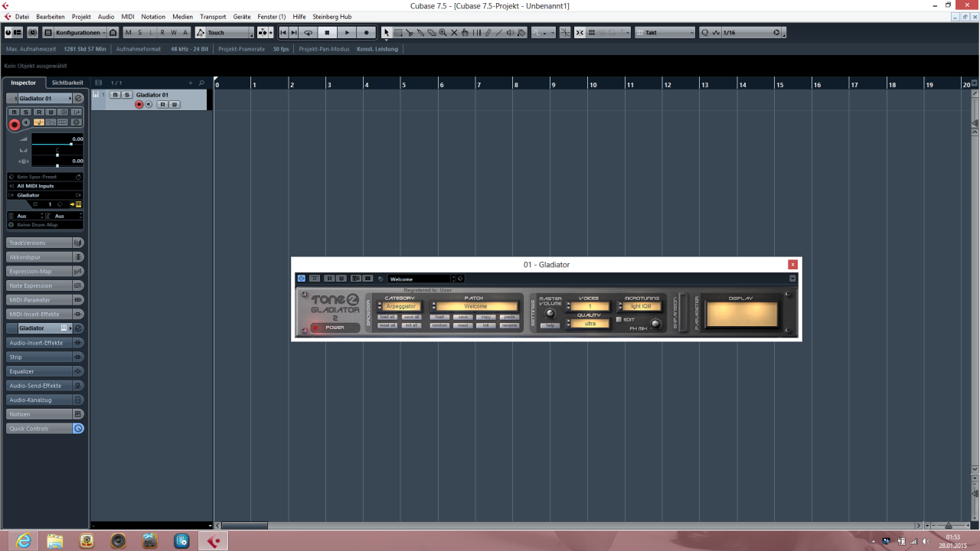Select the Mute X tool

point(454,33)
